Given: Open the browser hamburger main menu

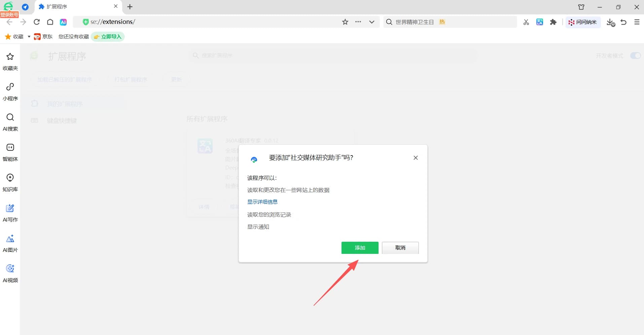Looking at the screenshot, I should [637, 22].
